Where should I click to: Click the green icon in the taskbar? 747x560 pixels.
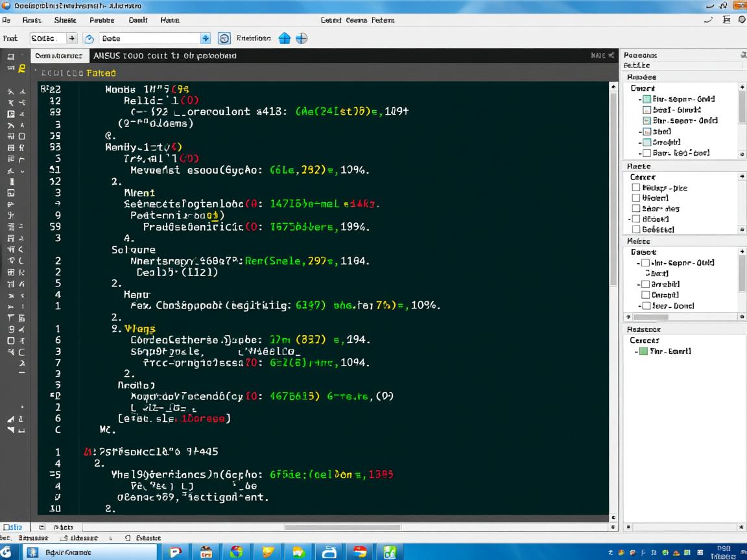coord(390,552)
